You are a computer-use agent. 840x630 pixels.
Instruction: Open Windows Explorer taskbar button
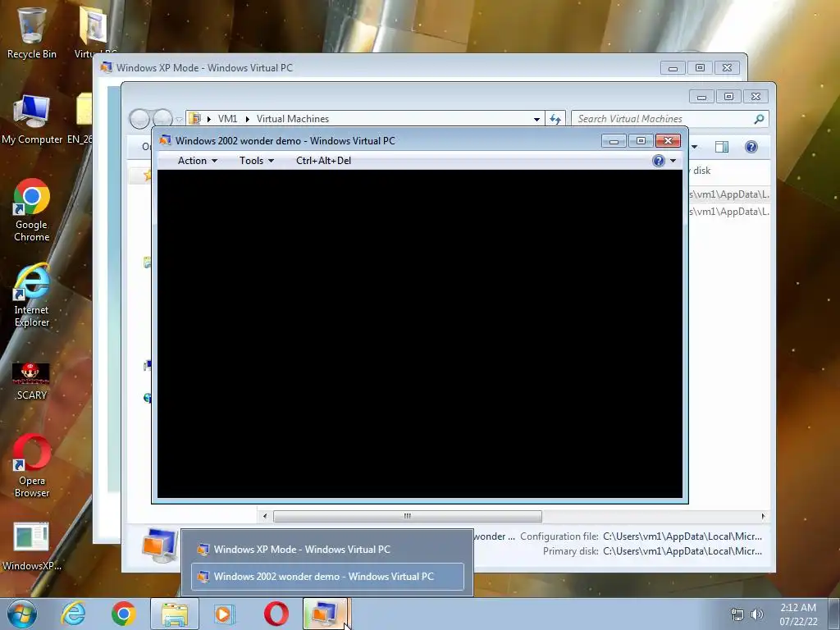[175, 614]
